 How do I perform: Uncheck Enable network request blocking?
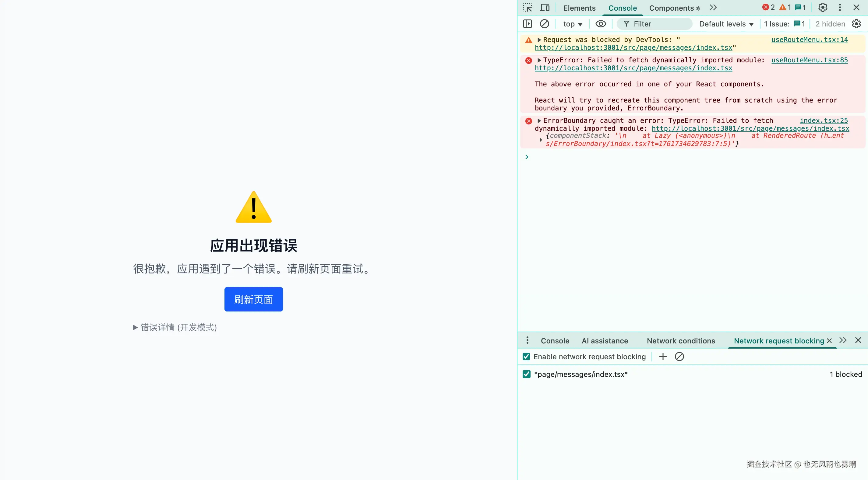[x=526, y=357]
